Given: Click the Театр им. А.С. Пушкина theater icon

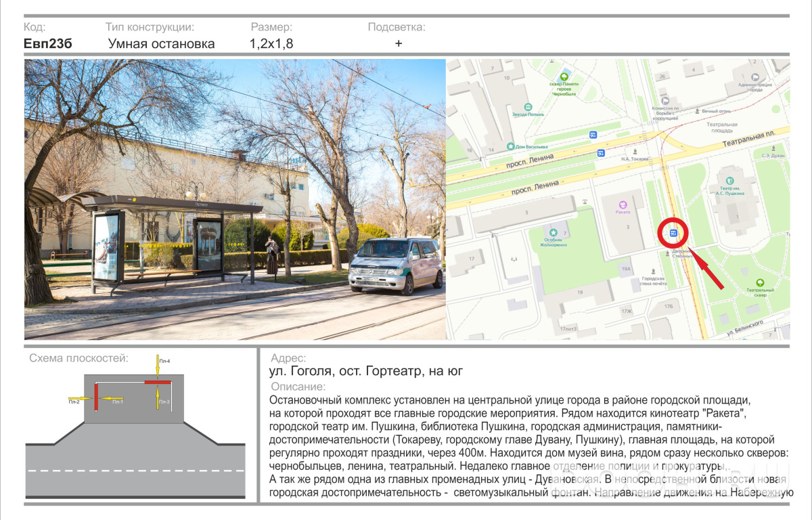Looking at the screenshot, I should [x=729, y=180].
